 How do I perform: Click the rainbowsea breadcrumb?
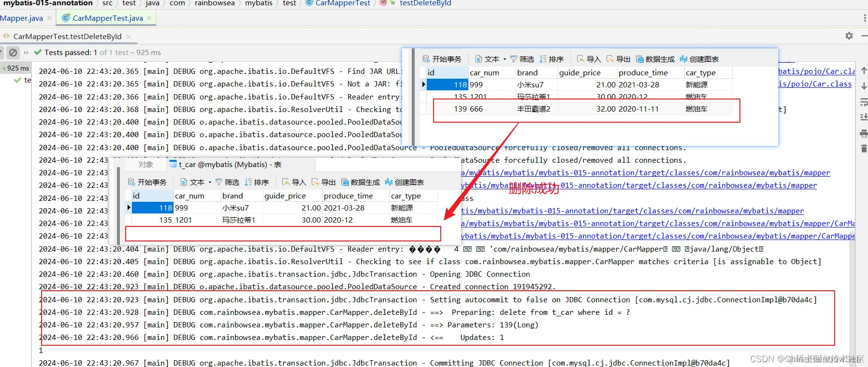click(x=215, y=3)
